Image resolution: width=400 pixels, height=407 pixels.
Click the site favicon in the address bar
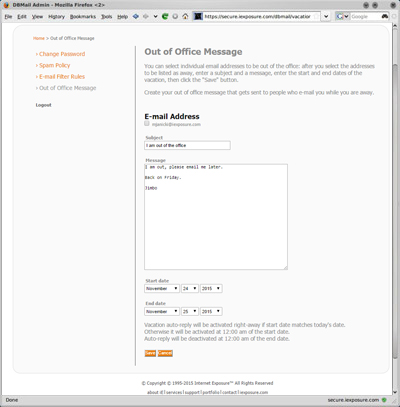[x=198, y=16]
